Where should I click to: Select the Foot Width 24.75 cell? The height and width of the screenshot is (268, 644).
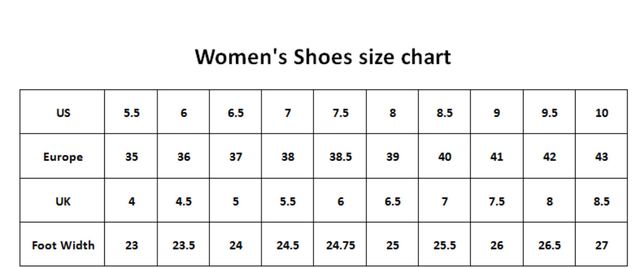(340, 245)
